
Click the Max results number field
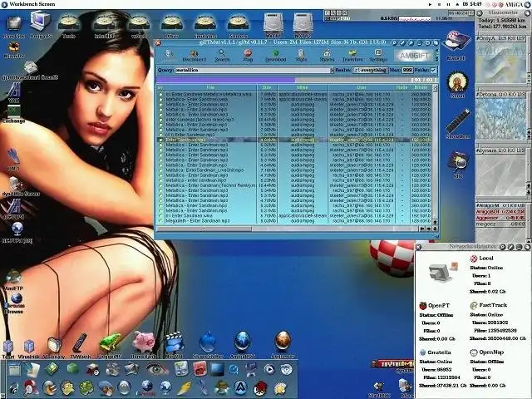[x=407, y=70]
